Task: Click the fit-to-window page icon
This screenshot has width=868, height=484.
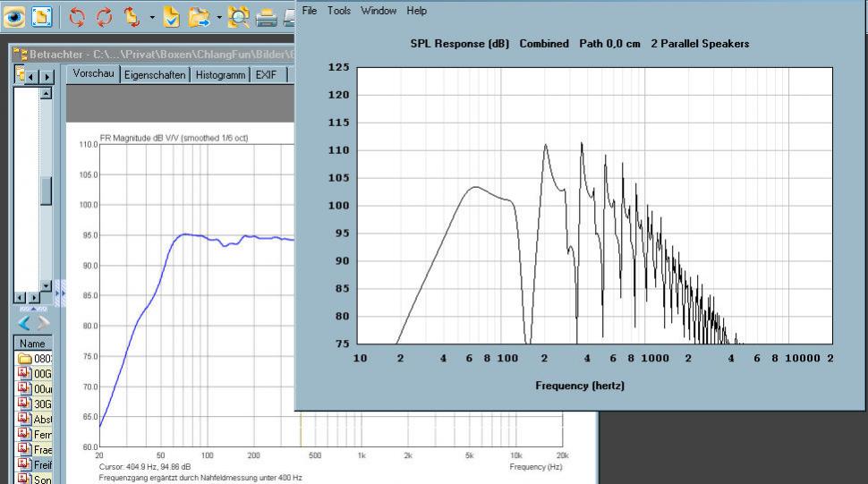Action: [41, 17]
